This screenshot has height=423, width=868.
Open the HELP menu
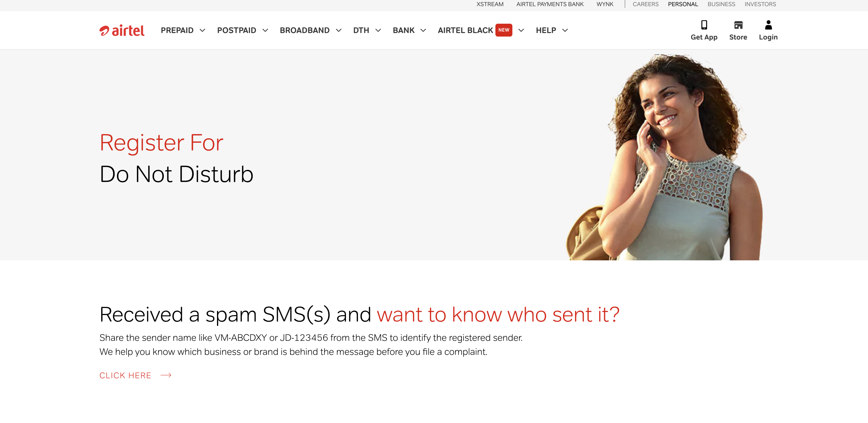tap(552, 30)
